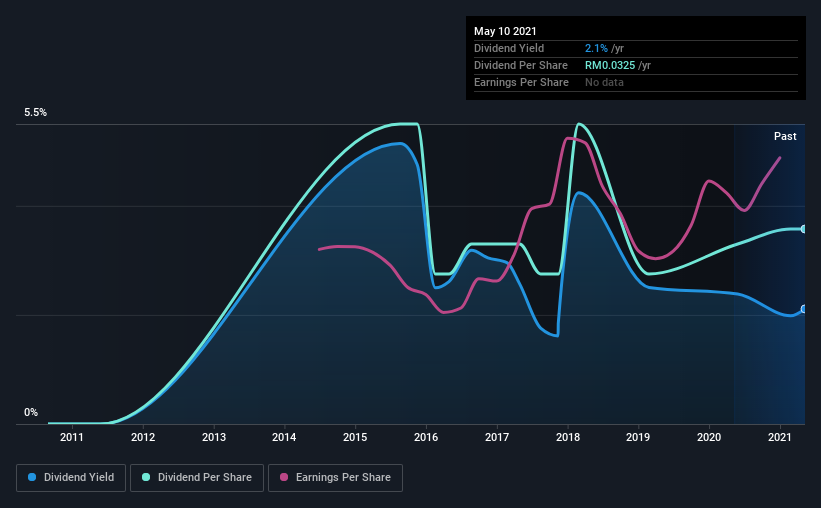Click the 2.1% dividend yield value

tap(596, 48)
